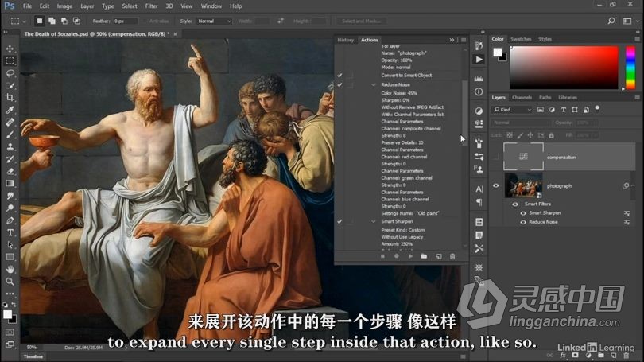This screenshot has height=362, width=644.
Task: Collapse the Smart Sharpen action step
Action: 374,221
